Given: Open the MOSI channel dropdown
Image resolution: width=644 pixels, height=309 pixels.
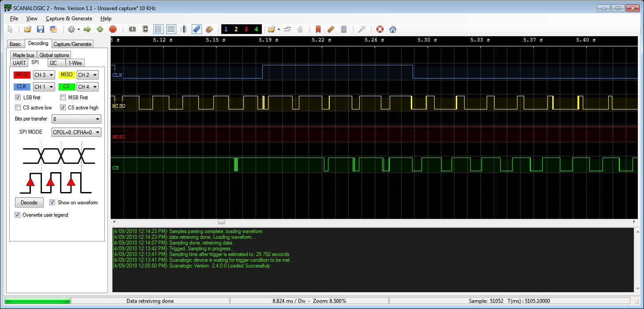Looking at the screenshot, I should click(44, 75).
